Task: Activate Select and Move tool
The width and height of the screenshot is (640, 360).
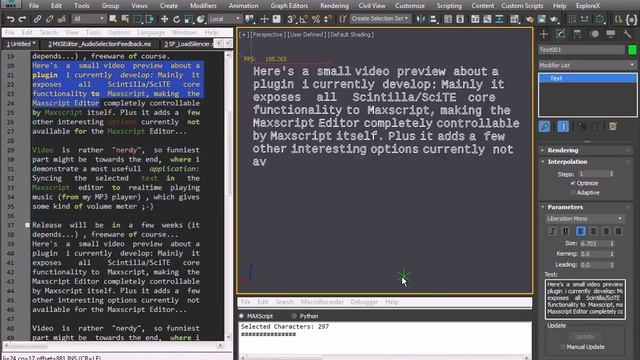Action: click(164, 19)
